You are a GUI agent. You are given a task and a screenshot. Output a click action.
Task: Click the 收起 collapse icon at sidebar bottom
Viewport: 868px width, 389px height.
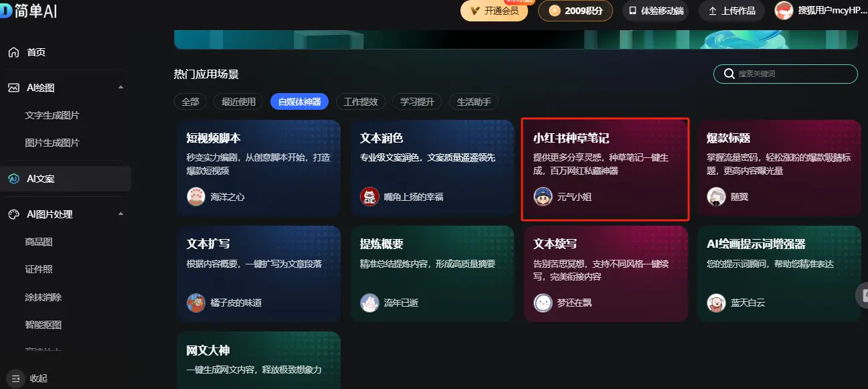click(x=15, y=378)
